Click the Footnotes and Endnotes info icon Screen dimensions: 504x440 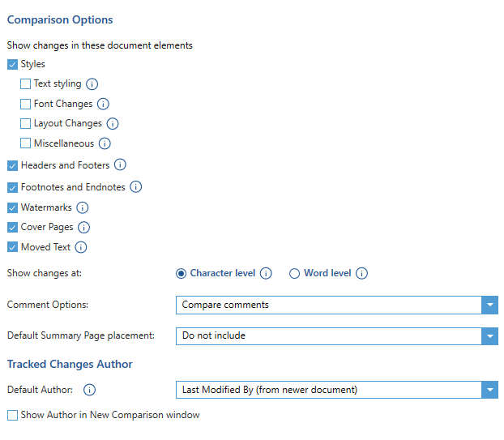pyautogui.click(x=135, y=186)
